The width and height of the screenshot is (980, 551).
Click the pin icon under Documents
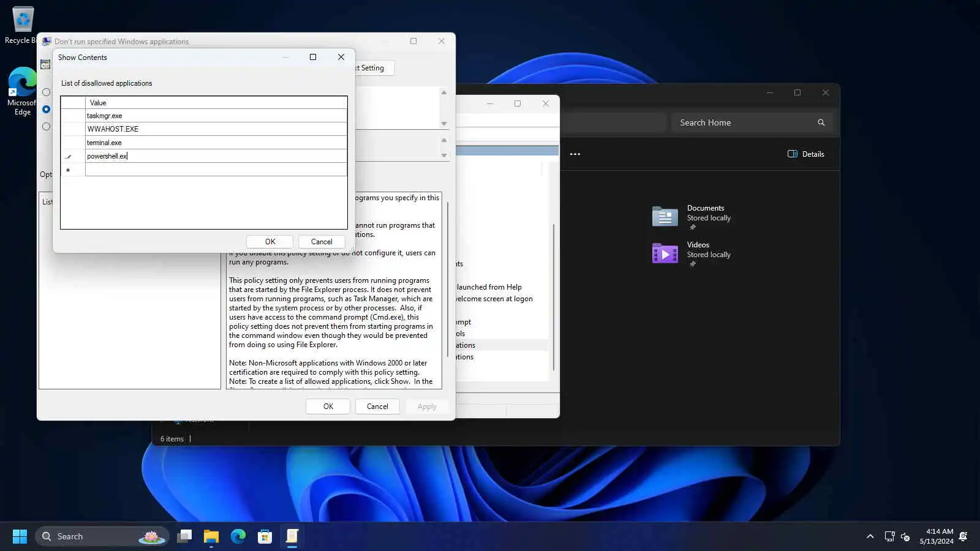tap(693, 227)
